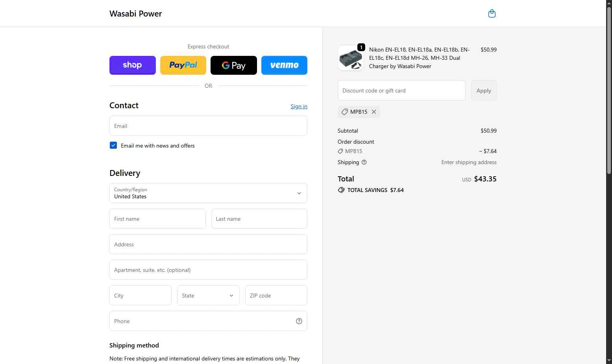The width and height of the screenshot is (612, 364).
Task: Focus the Discount code or gift card field
Action: [x=401, y=91]
